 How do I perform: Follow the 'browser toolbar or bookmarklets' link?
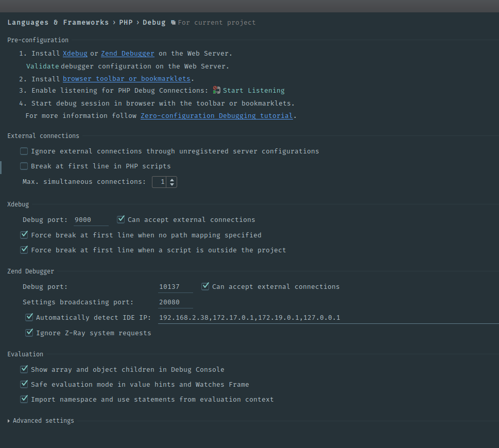pyautogui.click(x=126, y=79)
